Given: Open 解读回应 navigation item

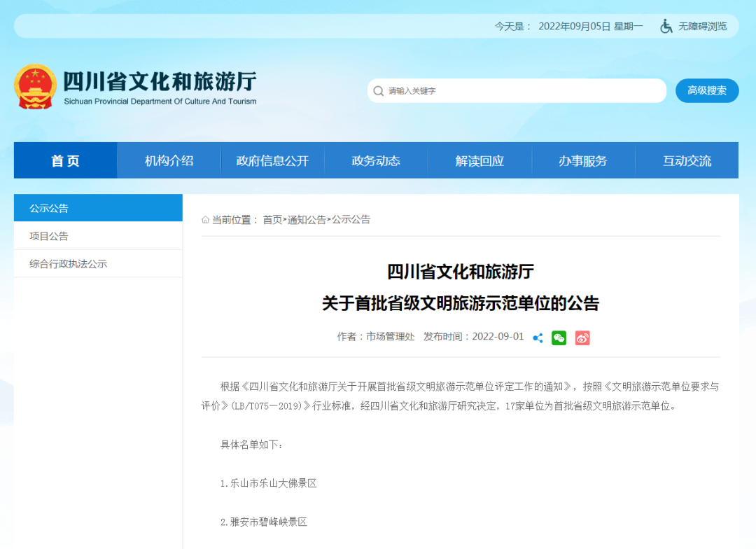Looking at the screenshot, I should pos(479,160).
